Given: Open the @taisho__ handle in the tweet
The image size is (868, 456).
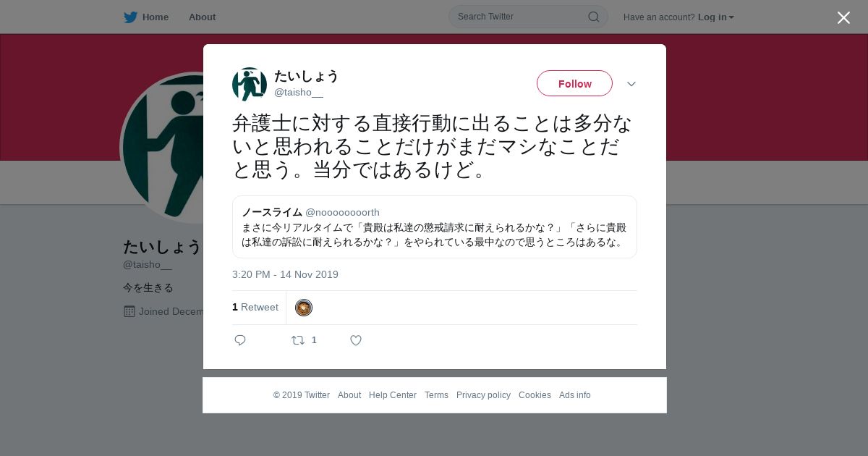Looking at the screenshot, I should [299, 92].
